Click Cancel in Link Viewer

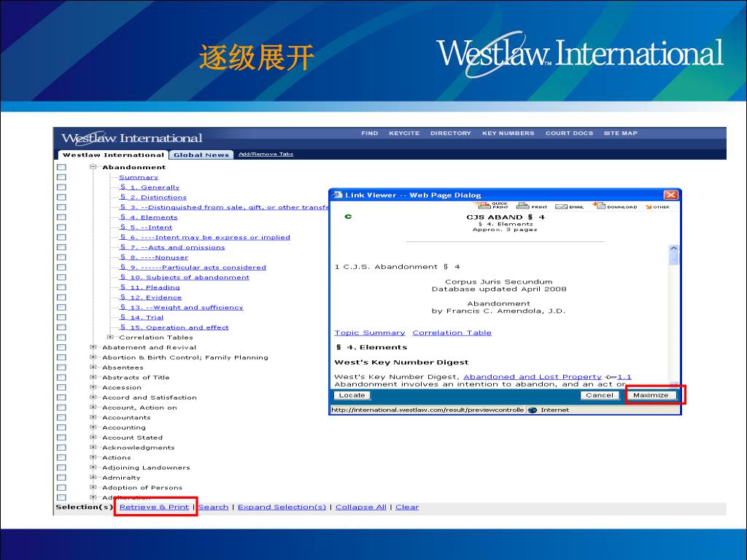pos(600,395)
